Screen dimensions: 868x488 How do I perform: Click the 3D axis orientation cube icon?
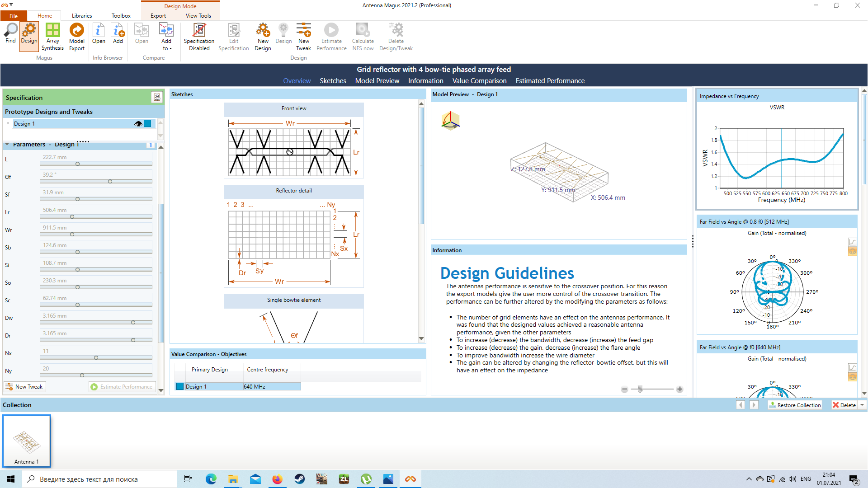[450, 120]
